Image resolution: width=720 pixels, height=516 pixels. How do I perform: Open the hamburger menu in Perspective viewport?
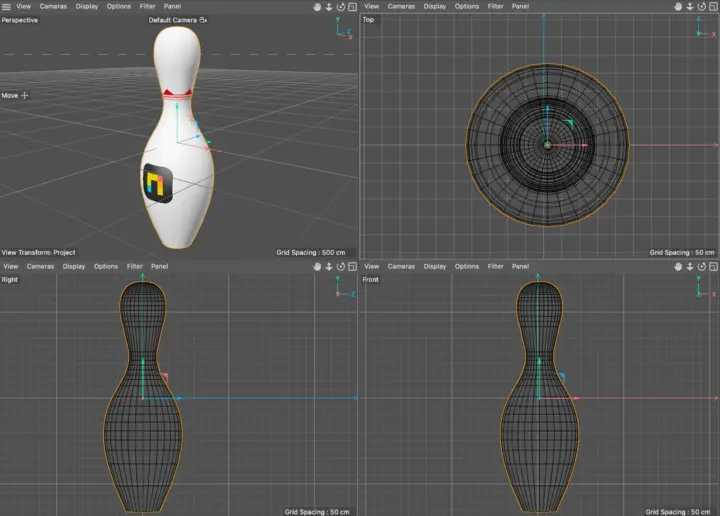pyautogui.click(x=6, y=6)
